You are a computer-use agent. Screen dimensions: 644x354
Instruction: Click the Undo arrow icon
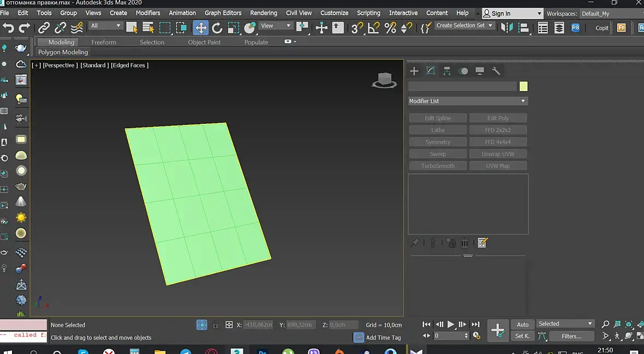(8, 28)
